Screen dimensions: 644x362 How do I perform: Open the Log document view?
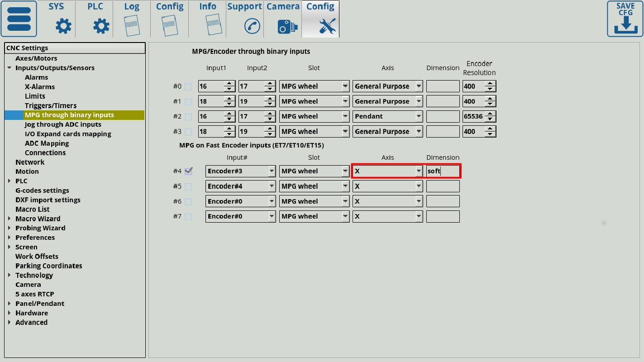[132, 19]
